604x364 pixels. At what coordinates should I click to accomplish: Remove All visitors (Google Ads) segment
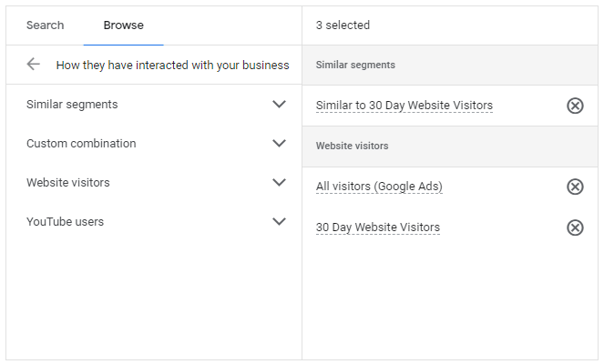(x=575, y=187)
